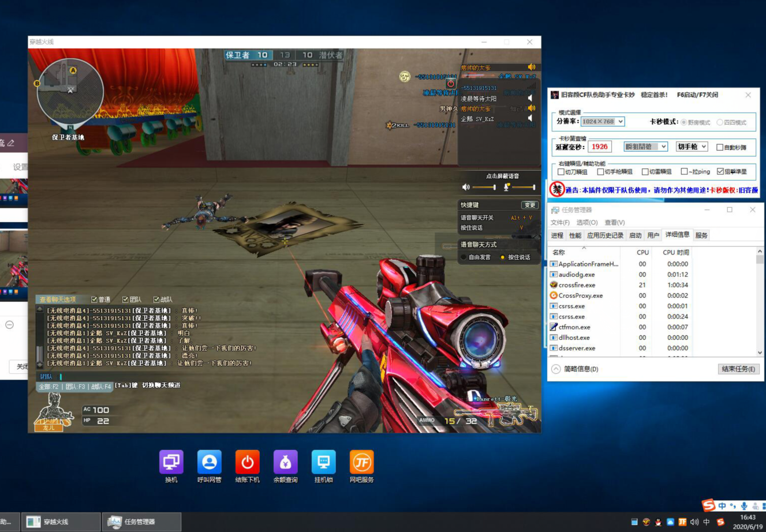The width and height of the screenshot is (766, 532).
Task: Select the 按住说话 voice mode radio
Action: 502,257
